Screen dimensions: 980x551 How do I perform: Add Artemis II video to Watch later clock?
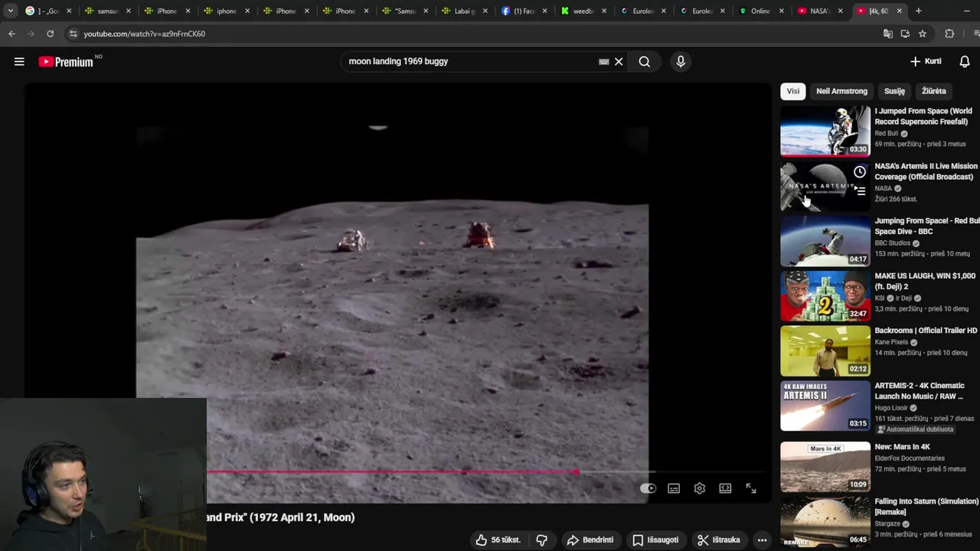pyautogui.click(x=860, y=172)
